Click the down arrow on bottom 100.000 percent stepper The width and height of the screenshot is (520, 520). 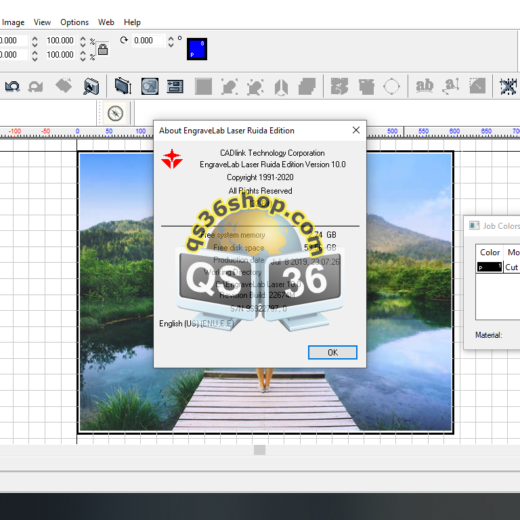point(83,59)
